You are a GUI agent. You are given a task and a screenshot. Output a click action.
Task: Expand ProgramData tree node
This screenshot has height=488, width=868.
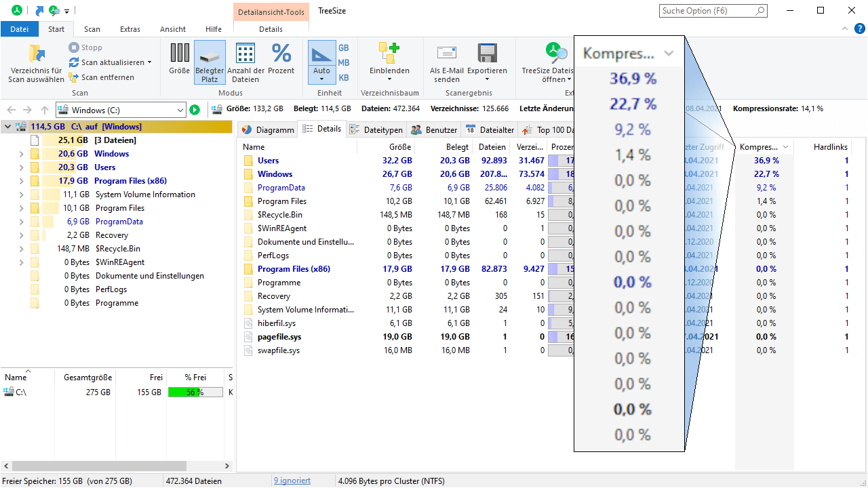click(x=22, y=222)
